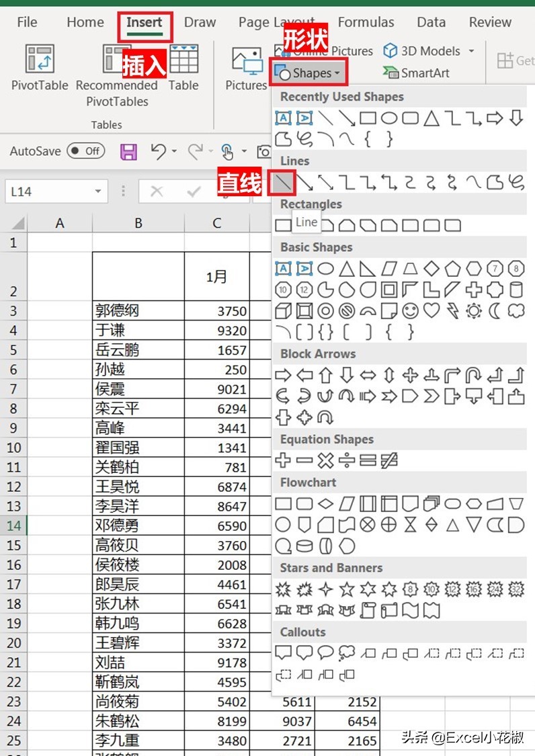Open the Redo dropdown arrow
Screen dimensions: 535x756
[211, 151]
